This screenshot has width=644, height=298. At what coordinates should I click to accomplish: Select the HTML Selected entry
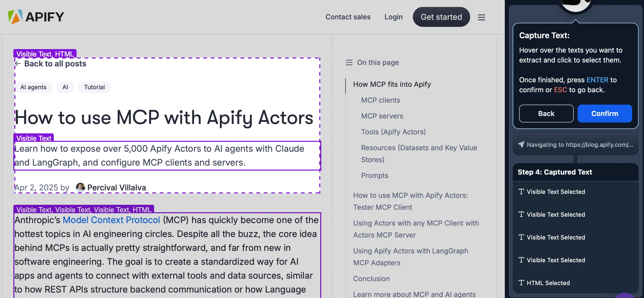pyautogui.click(x=575, y=283)
